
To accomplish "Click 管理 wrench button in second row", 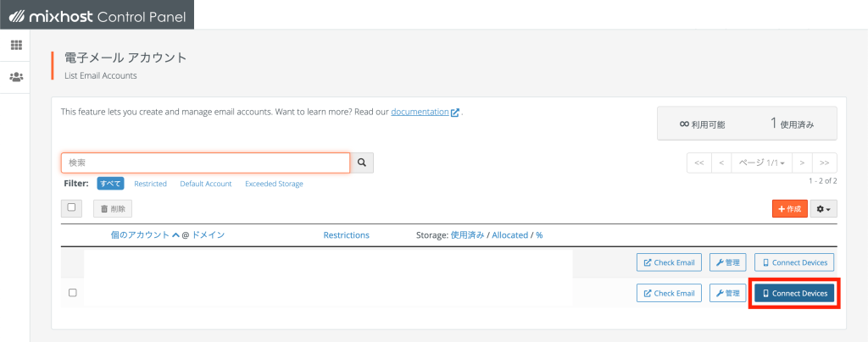I will 728,293.
